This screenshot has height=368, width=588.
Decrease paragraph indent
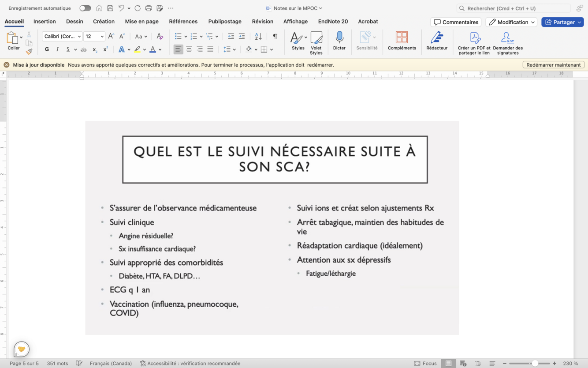coord(231,36)
